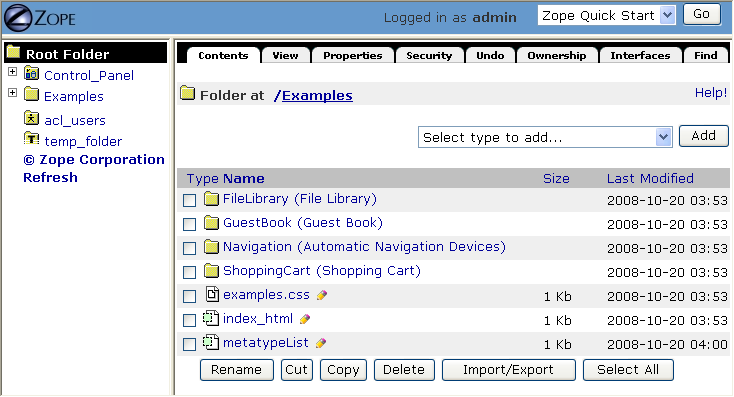Image resolution: width=734 pixels, height=397 pixels.
Task: Open the Help! link
Action: (x=711, y=93)
